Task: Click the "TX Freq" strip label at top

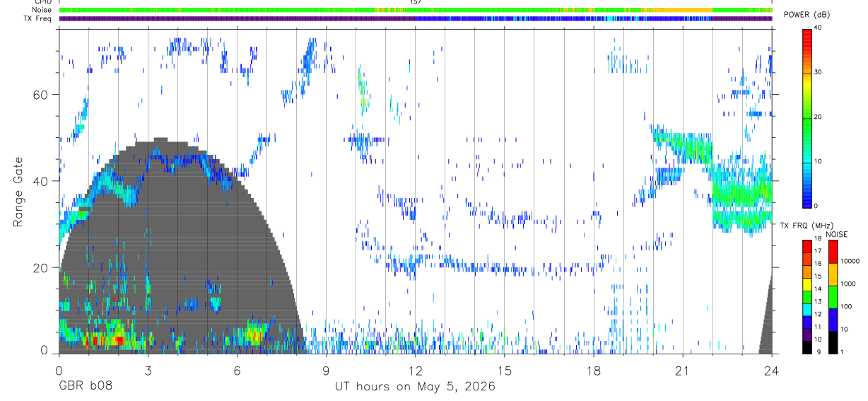Action: pos(39,18)
